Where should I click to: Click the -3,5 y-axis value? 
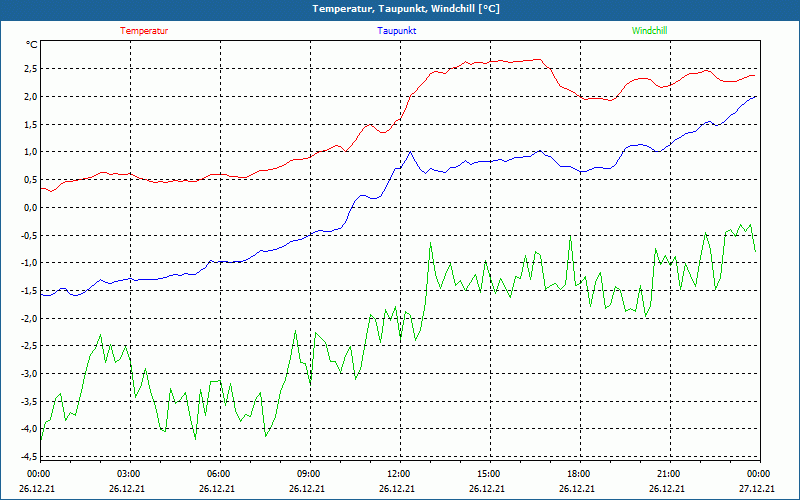[28, 402]
